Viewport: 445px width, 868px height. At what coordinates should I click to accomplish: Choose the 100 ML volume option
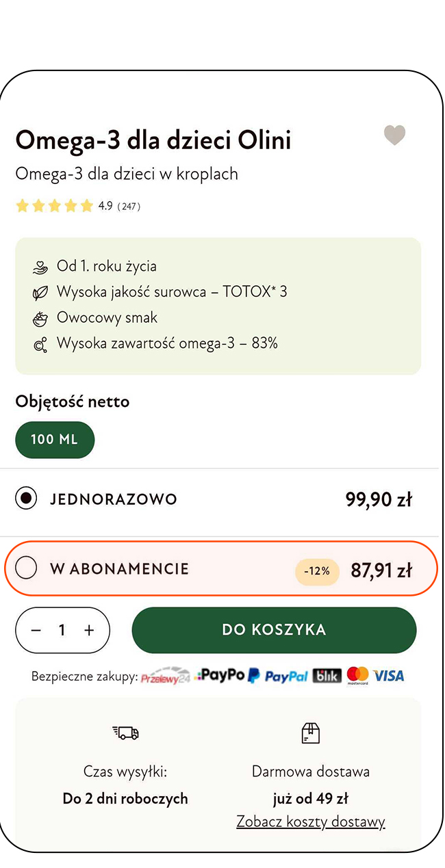[55, 439]
